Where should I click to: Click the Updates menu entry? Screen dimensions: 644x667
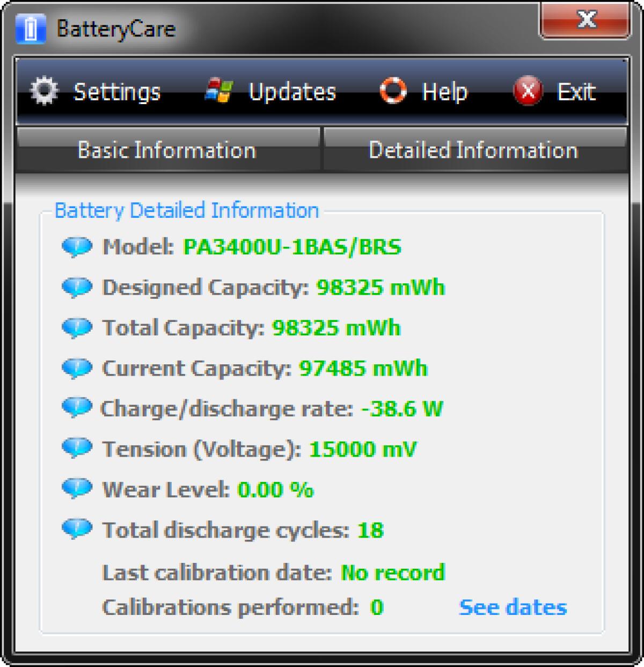[x=291, y=91]
